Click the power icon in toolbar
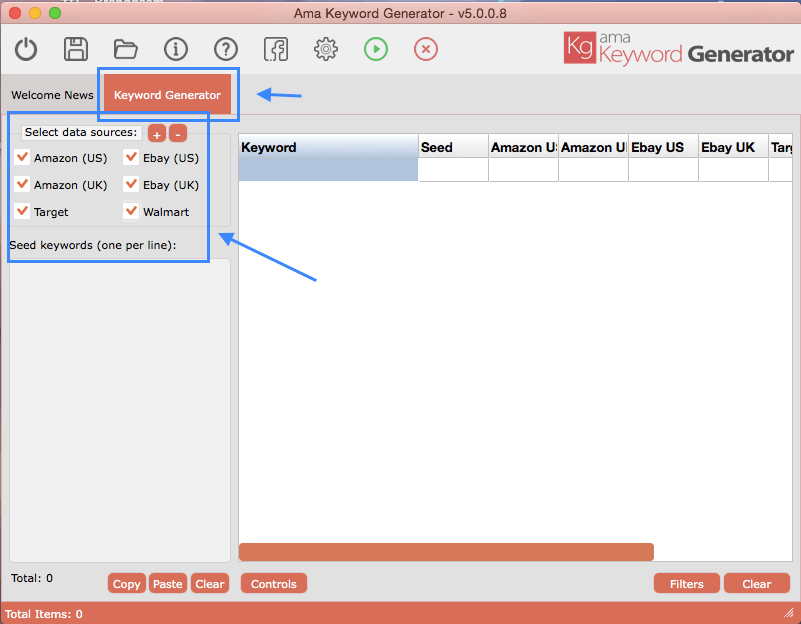 point(26,49)
